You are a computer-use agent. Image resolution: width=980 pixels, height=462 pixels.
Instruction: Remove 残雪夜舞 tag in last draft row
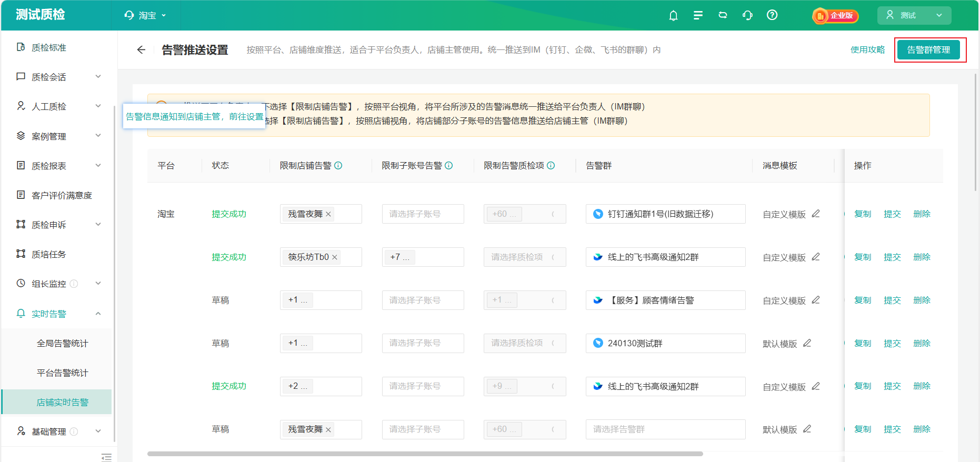tap(328, 429)
